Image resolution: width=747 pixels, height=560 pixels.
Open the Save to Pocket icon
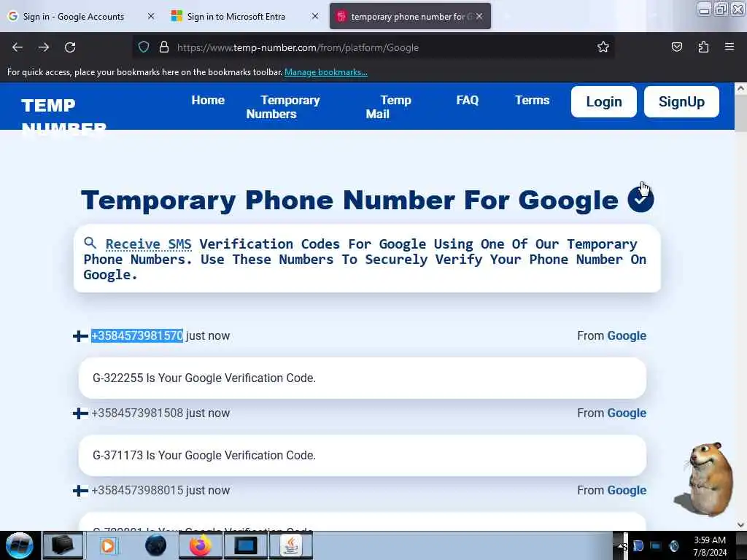(676, 47)
